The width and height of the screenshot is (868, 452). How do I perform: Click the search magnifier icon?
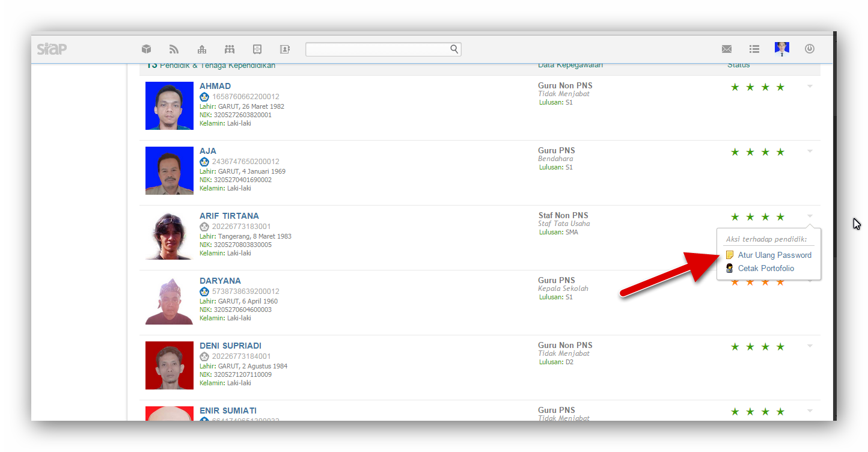pyautogui.click(x=454, y=49)
